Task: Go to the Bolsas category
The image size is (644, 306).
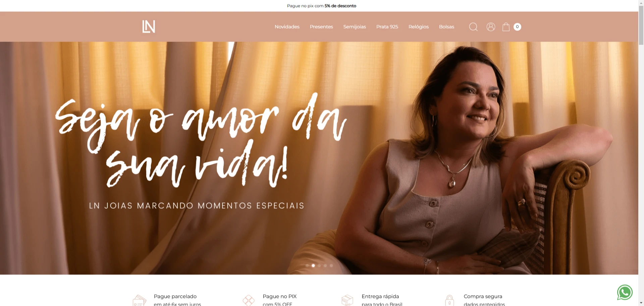Action: click(x=446, y=27)
